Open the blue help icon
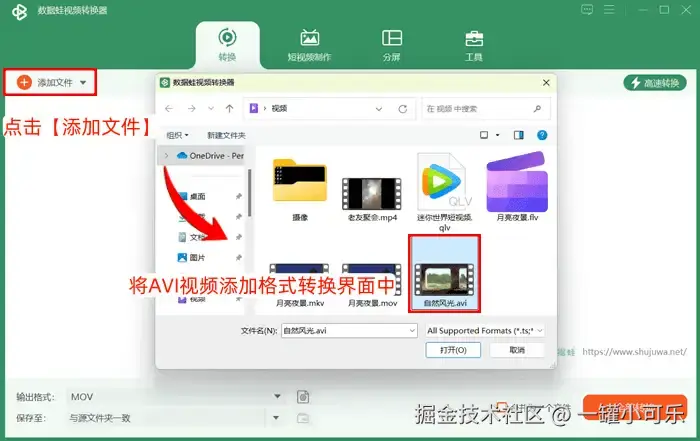700x441 pixels. point(542,135)
